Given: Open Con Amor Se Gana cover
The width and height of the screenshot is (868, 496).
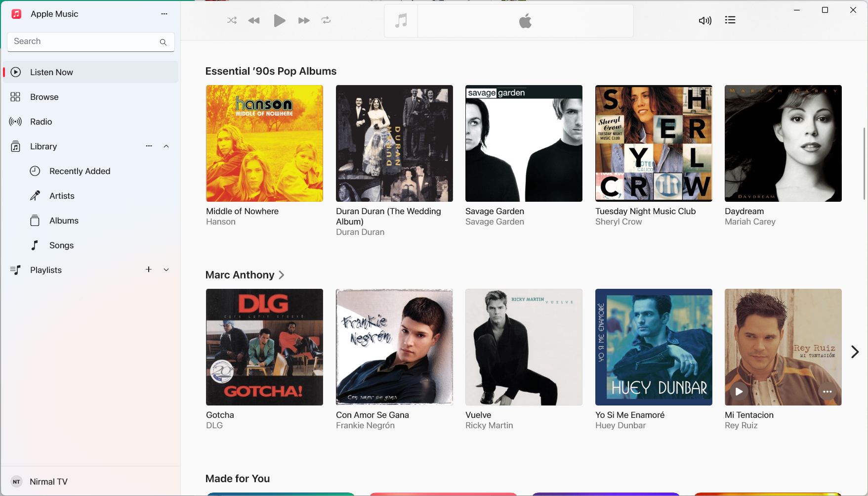Looking at the screenshot, I should point(394,347).
